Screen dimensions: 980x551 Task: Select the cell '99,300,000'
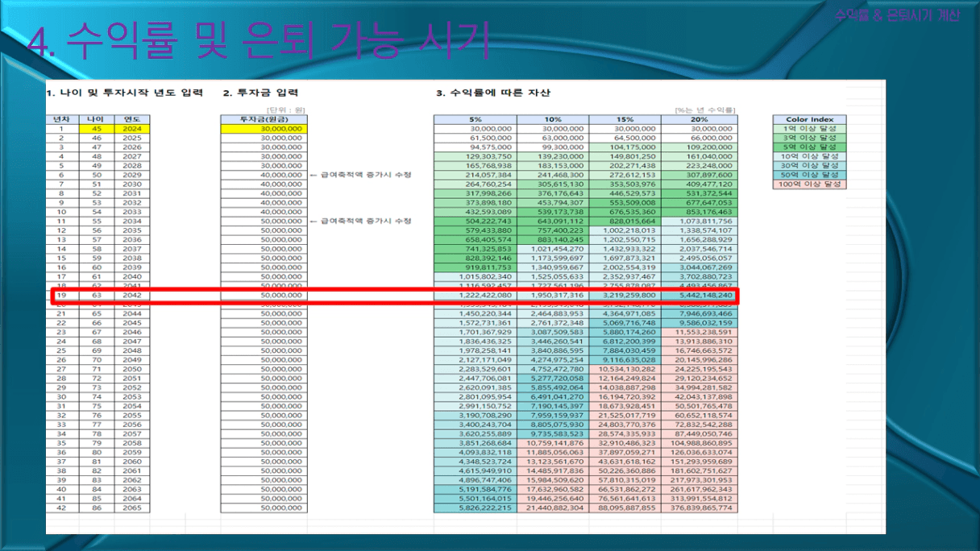coord(553,147)
